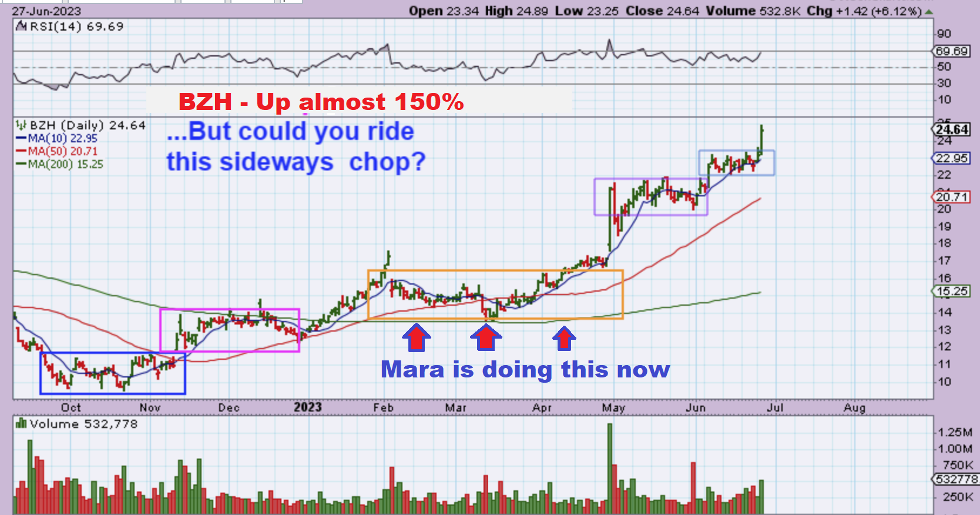Screen dimensions: 980x515
Task: Click the Nov label on time axis
Action: [150, 407]
